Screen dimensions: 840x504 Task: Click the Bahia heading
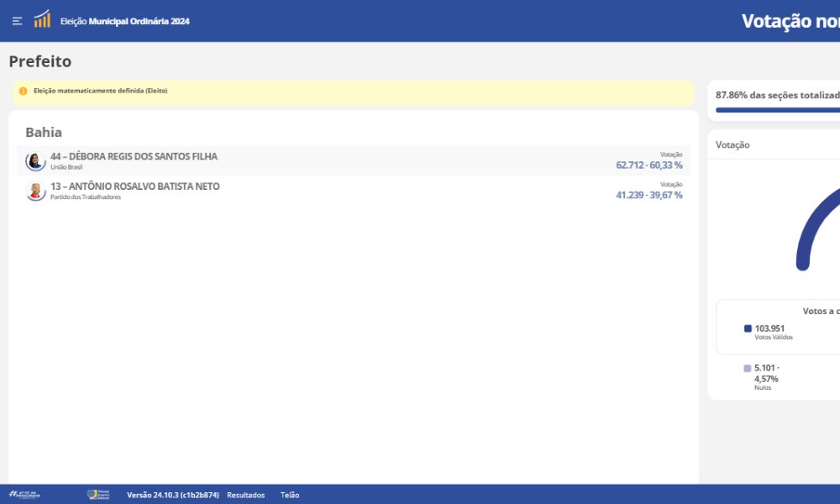[44, 132]
